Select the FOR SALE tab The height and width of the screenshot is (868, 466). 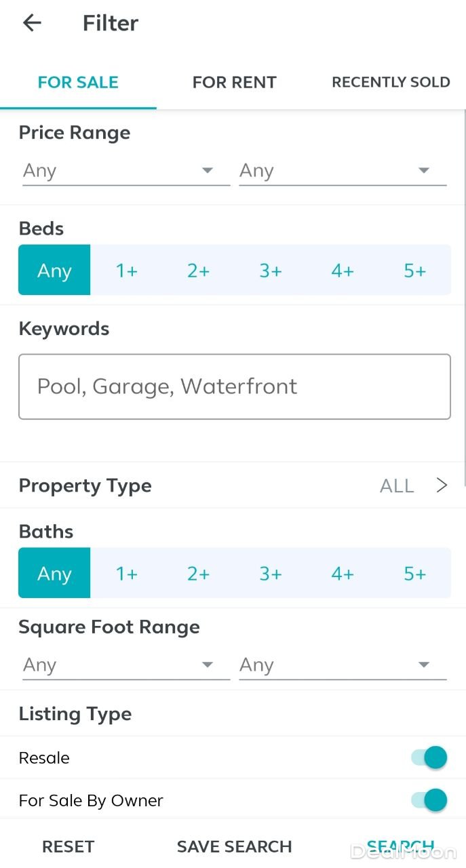tap(78, 82)
